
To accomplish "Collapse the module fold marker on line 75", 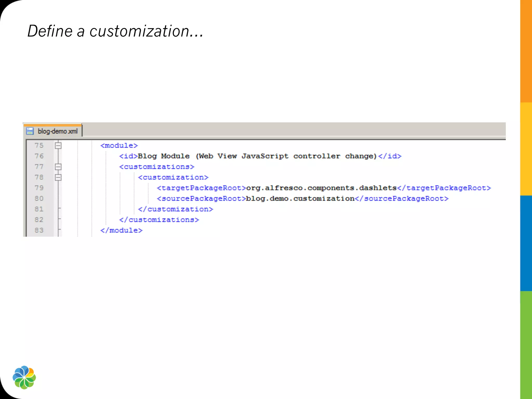I will pos(58,145).
